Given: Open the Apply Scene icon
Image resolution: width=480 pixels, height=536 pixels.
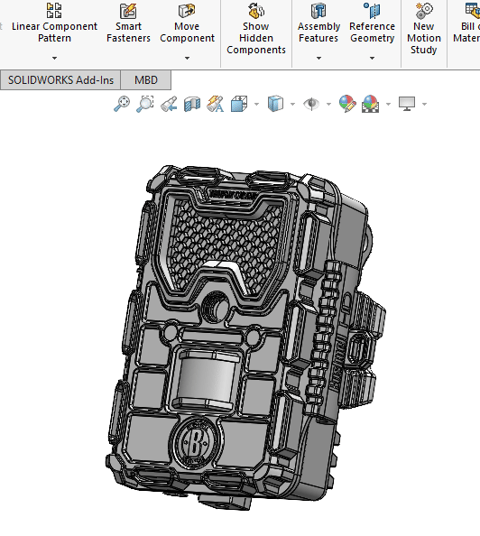Looking at the screenshot, I should 370,104.
